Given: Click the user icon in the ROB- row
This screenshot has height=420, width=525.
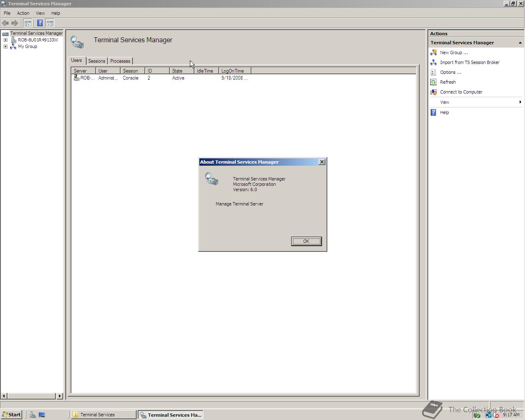Looking at the screenshot, I should pyautogui.click(x=76, y=78).
